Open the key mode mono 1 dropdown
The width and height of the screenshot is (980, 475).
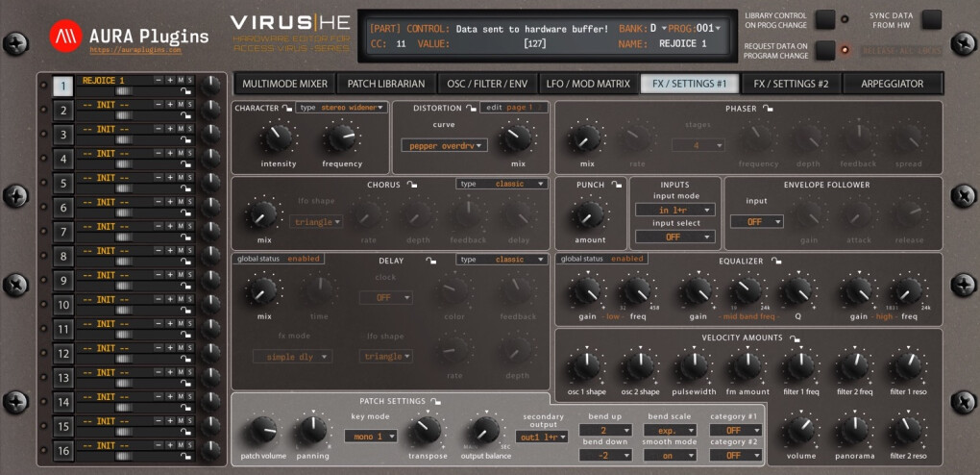pos(371,437)
